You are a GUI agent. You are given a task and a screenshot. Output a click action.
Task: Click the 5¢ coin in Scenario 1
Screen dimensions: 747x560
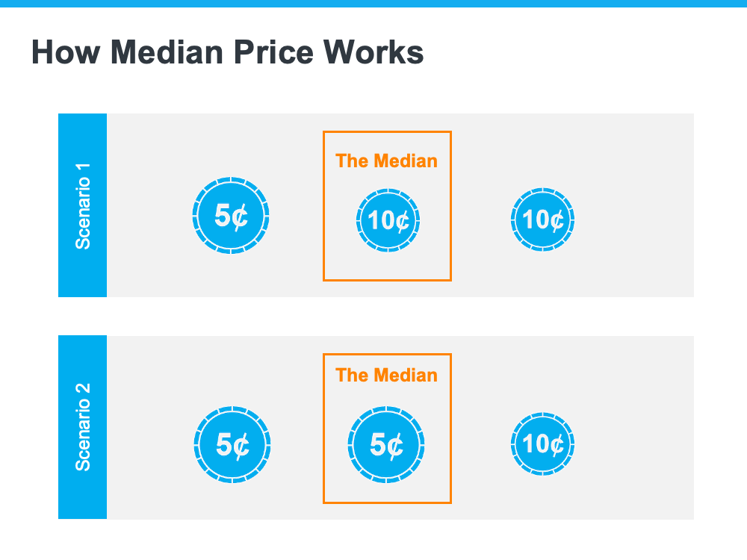(x=232, y=217)
